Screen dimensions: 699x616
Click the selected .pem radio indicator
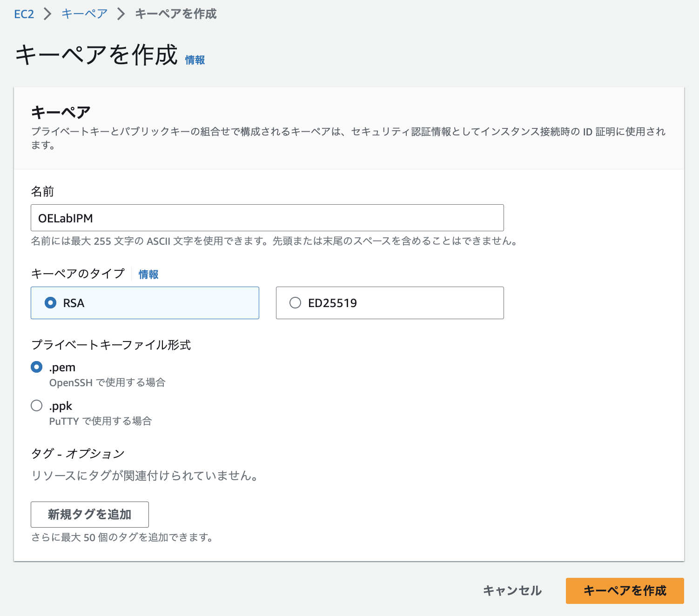(x=36, y=367)
